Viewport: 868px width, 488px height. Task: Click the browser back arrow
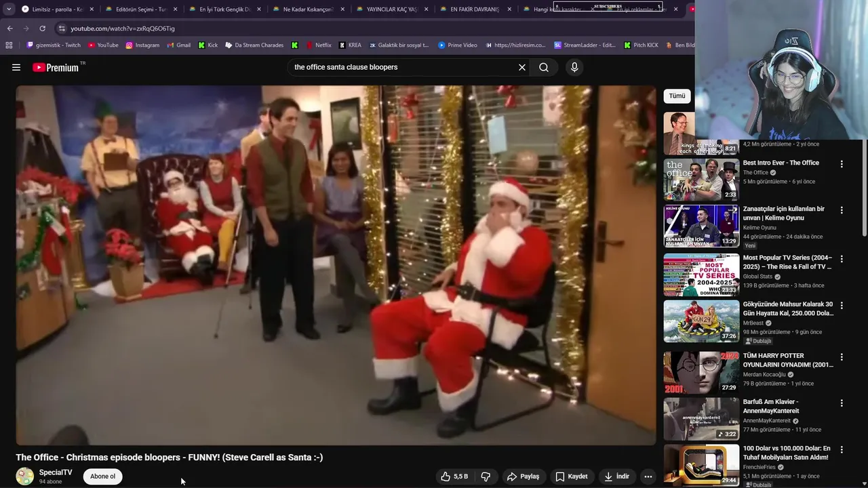pyautogui.click(x=9, y=28)
